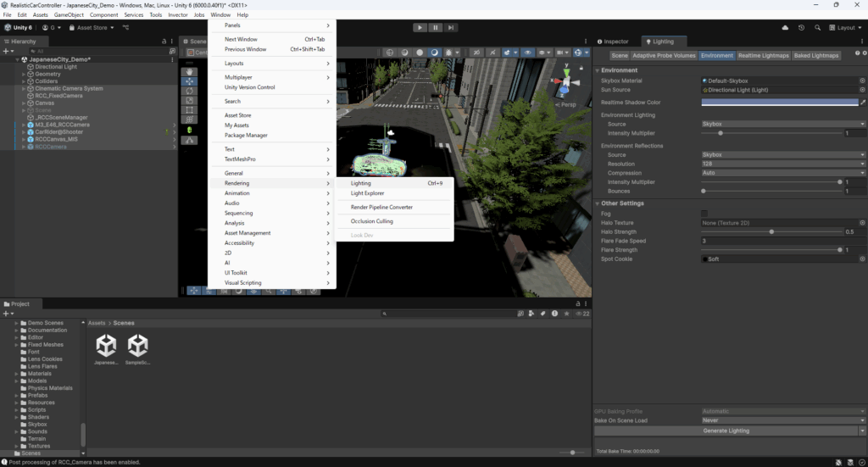This screenshot has width=868, height=467.
Task: Open the Lighting help icon
Action: 858,53
